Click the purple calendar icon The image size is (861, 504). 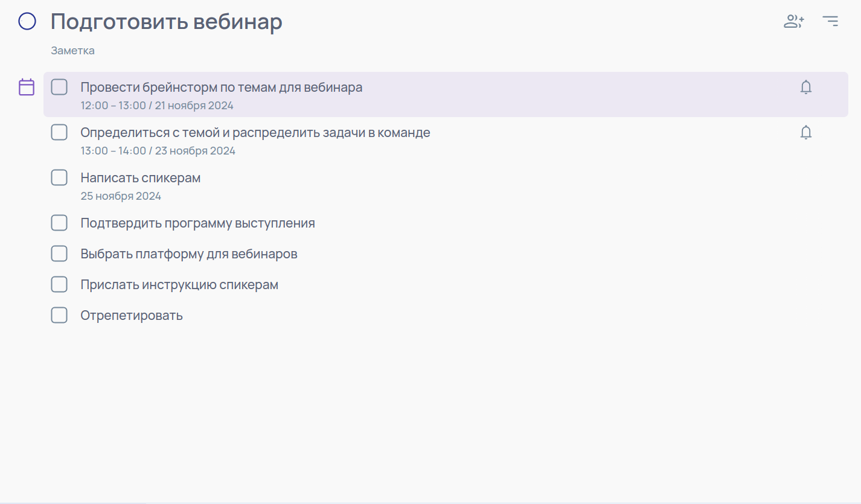27,87
